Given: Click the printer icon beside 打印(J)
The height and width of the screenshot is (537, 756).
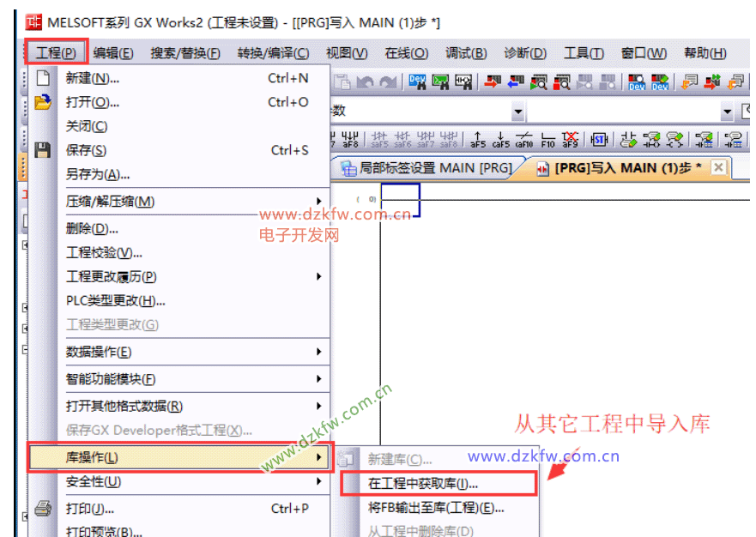Looking at the screenshot, I should (43, 509).
